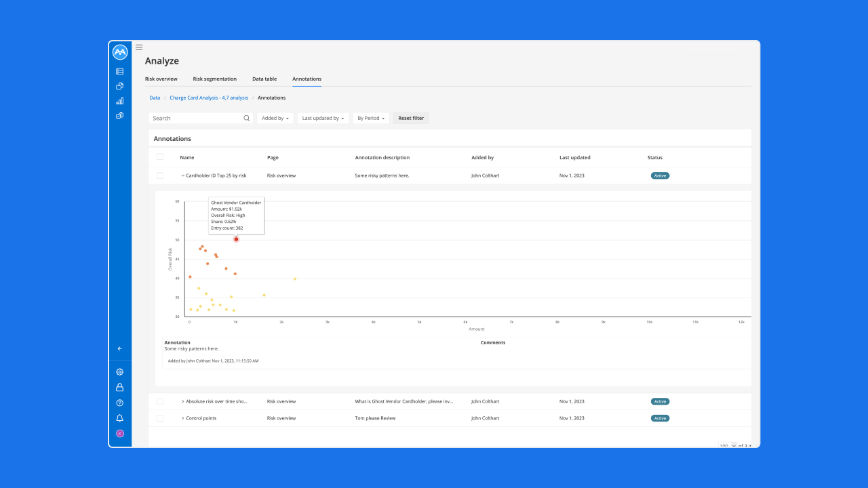868x488 pixels.
Task: Click the 'Added by John Colthart Nov 1, 2023' timestamp
Action: pyautogui.click(x=213, y=361)
